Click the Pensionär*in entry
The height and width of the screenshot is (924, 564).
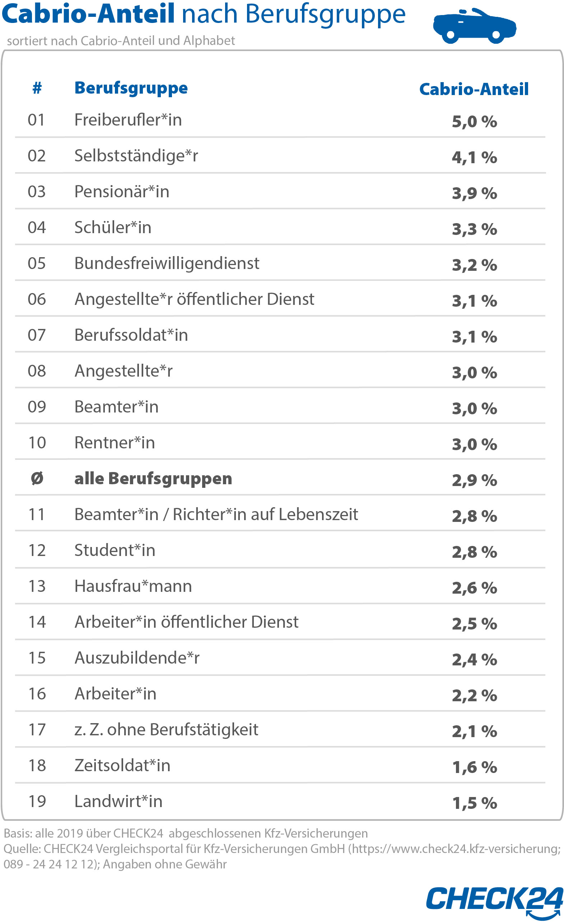tap(122, 192)
